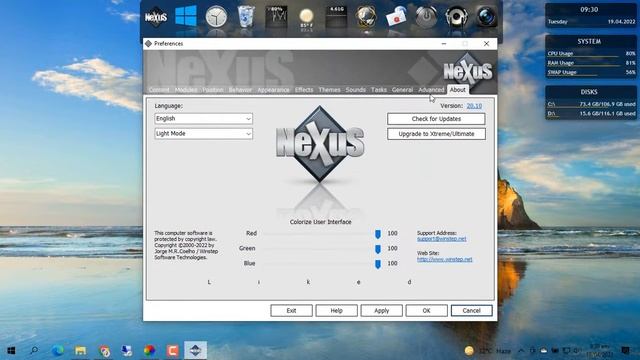Click Check for Updates button
The image size is (640, 360).
click(x=436, y=119)
